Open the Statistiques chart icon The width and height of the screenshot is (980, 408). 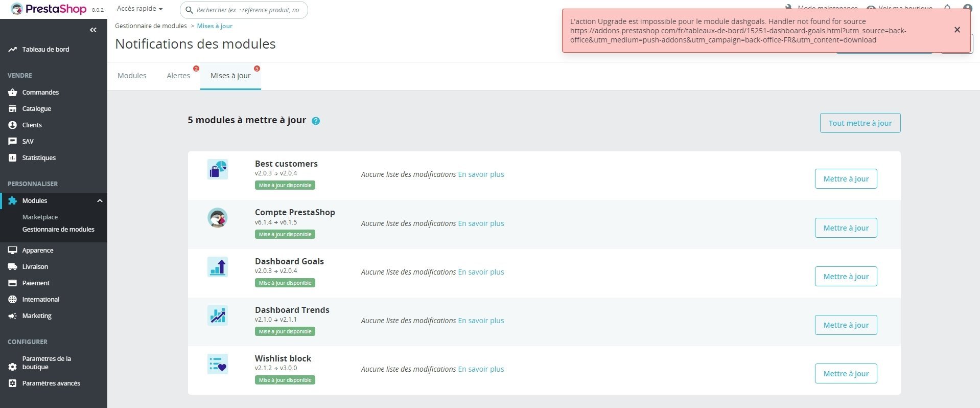(12, 158)
